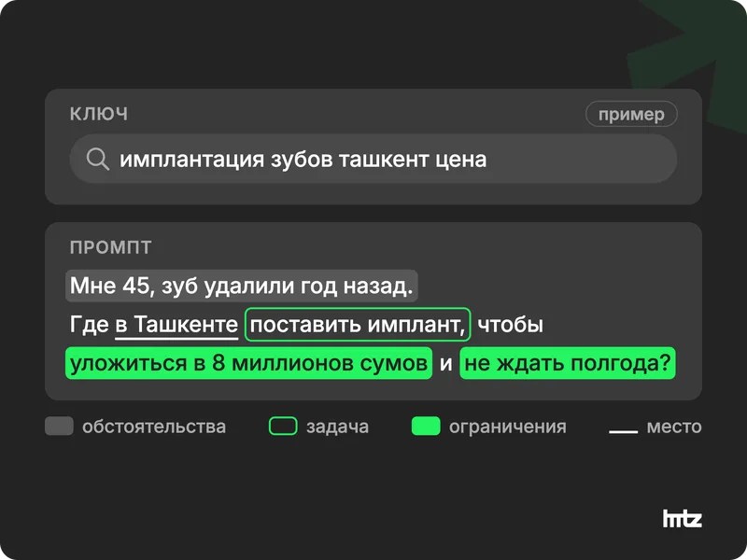Click the green уложиться в 8 миллионов сумов highlight
This screenshot has width=747, height=560.
pos(248,363)
